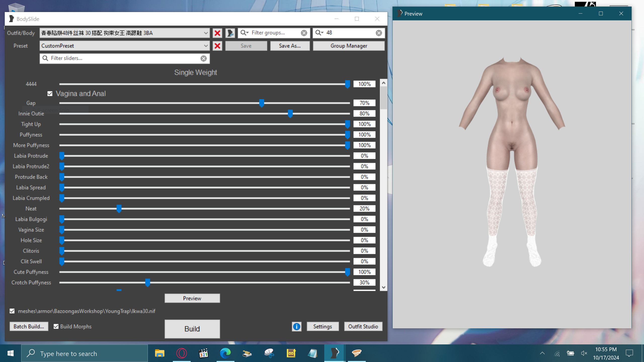
Task: Open the group filter chooser icon beside Outfit/Body
Action: click(230, 33)
